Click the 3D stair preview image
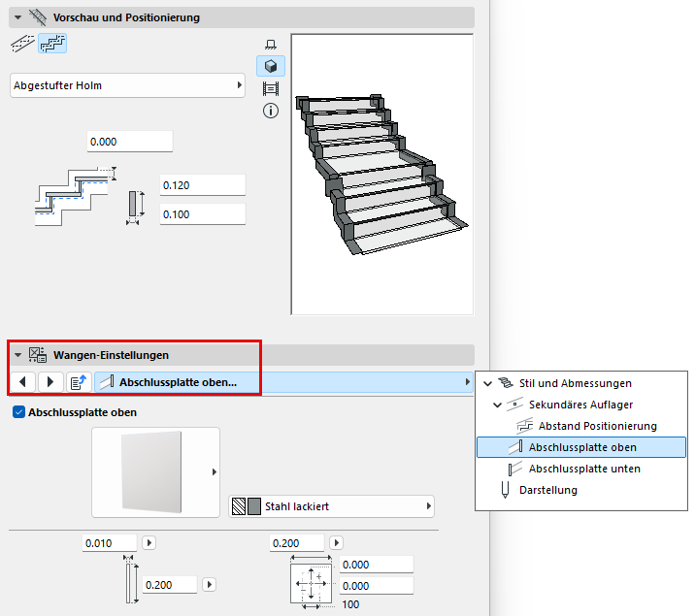 click(x=382, y=175)
